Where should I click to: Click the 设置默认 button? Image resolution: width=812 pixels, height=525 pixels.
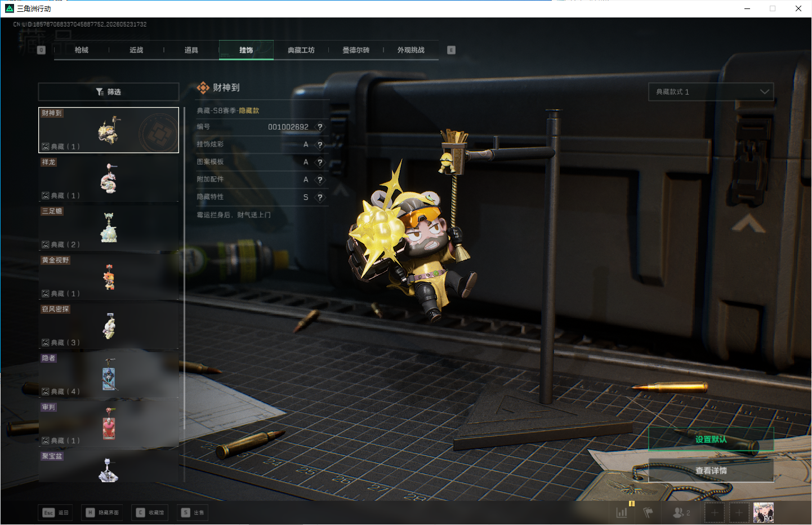711,439
